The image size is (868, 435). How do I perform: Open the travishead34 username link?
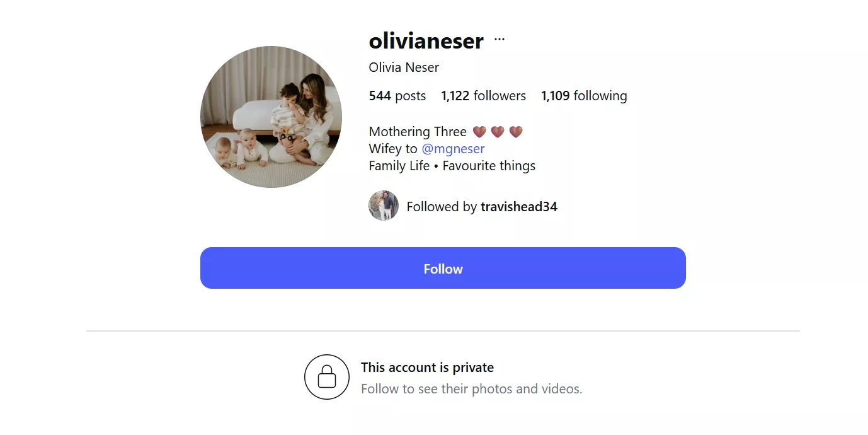tap(519, 207)
